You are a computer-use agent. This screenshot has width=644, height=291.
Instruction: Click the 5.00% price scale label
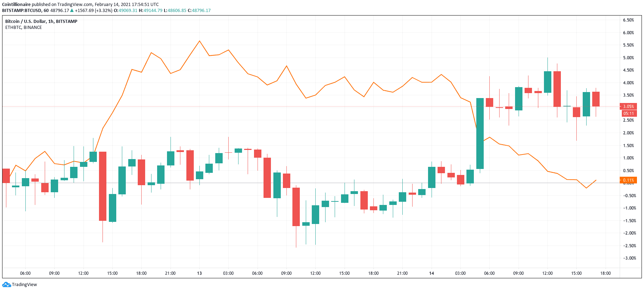(x=628, y=58)
